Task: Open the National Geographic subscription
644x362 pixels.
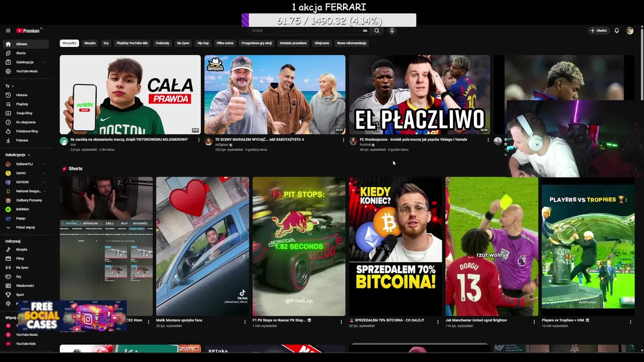Action: [26, 191]
